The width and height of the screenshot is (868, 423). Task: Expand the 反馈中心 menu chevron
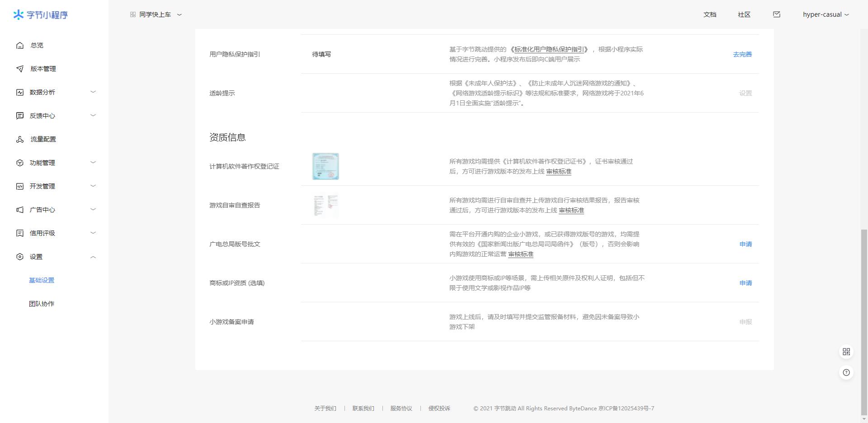(x=93, y=115)
